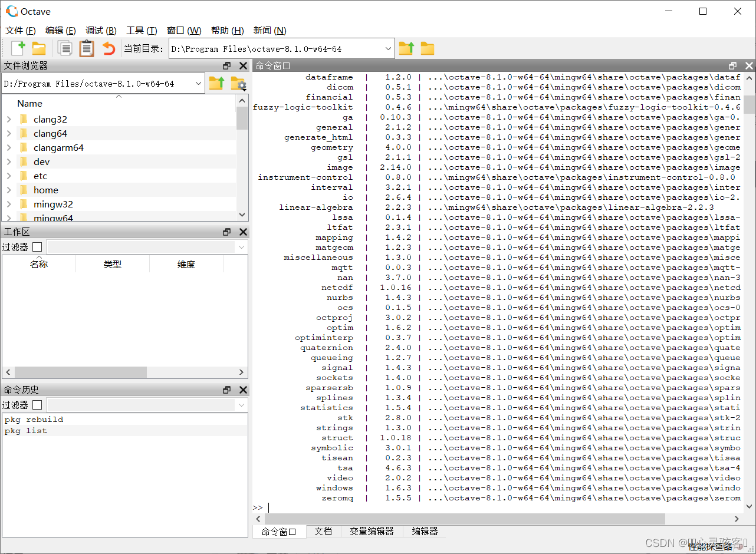Browse directories with toolbar folder icon
This screenshot has height=554, width=756.
(x=428, y=49)
